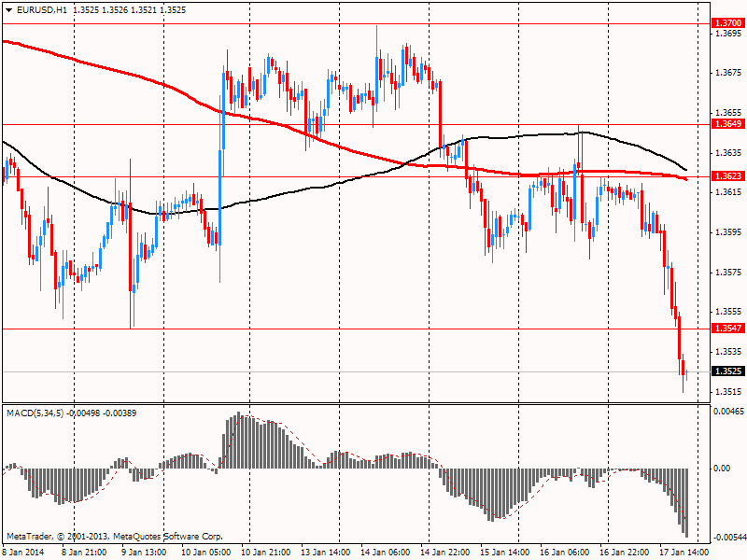Click the 14 Jan 22:00 time label
This screenshot has height=560, width=747.
pos(445,552)
